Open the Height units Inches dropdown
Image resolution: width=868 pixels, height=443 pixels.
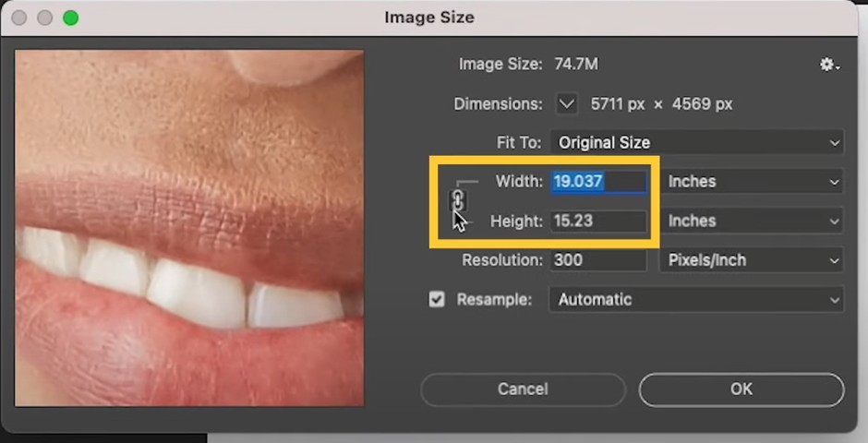coord(752,221)
